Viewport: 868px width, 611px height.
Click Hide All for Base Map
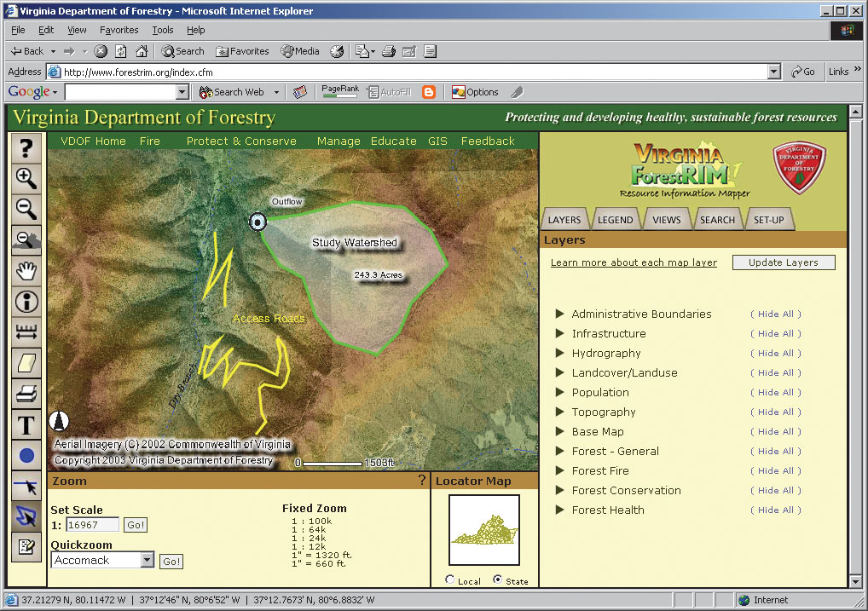pos(776,431)
